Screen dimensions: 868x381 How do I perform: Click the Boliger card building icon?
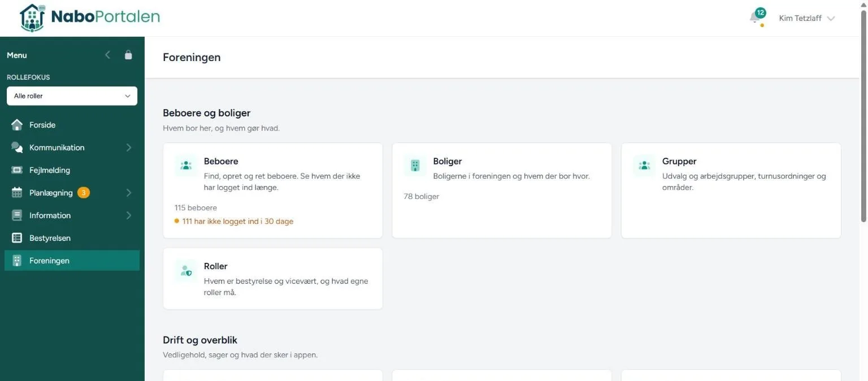pos(415,166)
